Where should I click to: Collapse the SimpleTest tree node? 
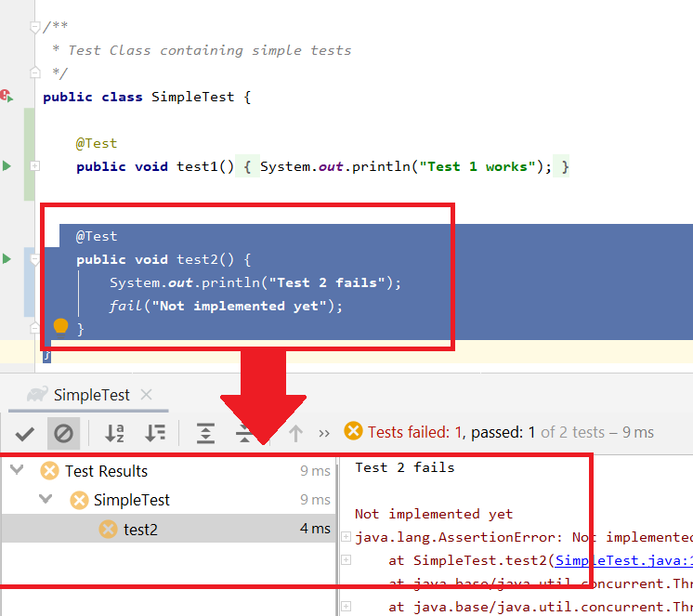[46, 500]
